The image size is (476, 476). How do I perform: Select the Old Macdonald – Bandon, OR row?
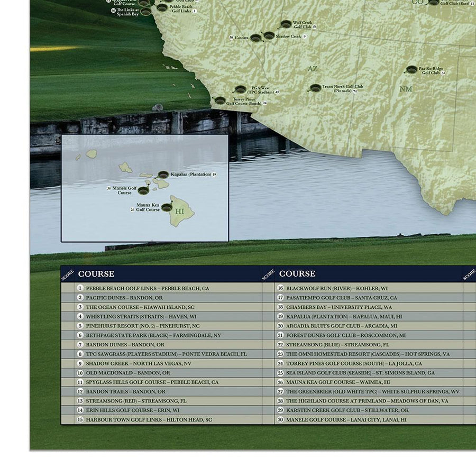[161, 373]
